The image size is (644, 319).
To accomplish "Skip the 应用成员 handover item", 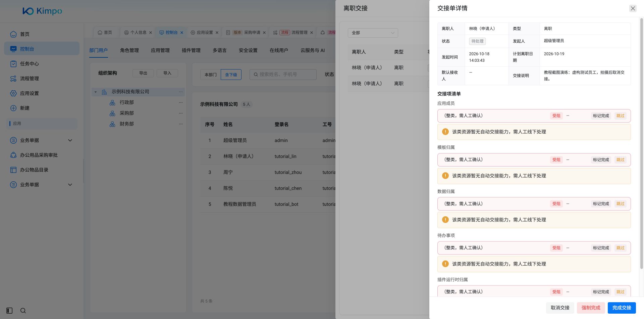I will click(620, 116).
